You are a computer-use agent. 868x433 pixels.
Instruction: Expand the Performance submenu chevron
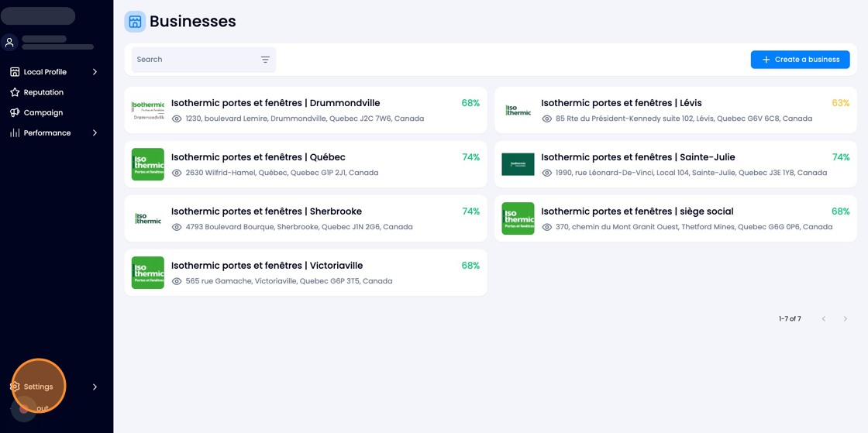tap(95, 132)
